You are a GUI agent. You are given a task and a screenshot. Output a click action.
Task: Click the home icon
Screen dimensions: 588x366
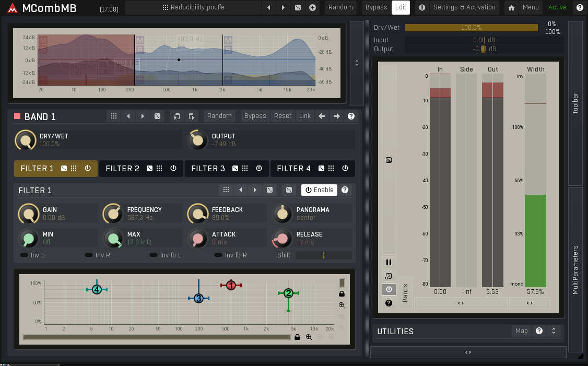point(512,7)
